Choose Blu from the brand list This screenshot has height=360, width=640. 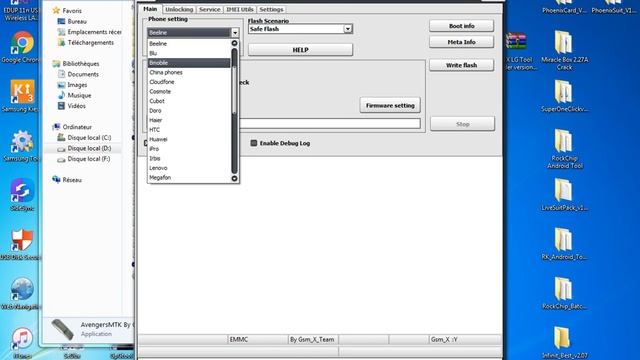pos(189,53)
